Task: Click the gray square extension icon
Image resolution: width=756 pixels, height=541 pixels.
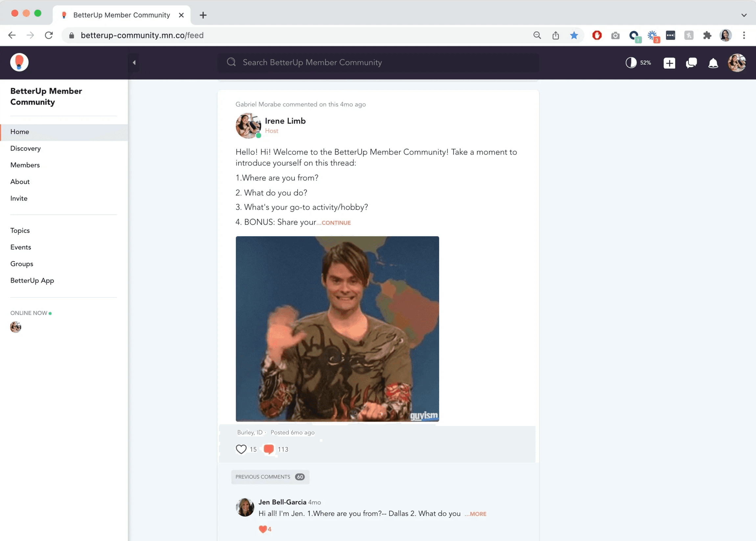Action: click(689, 35)
